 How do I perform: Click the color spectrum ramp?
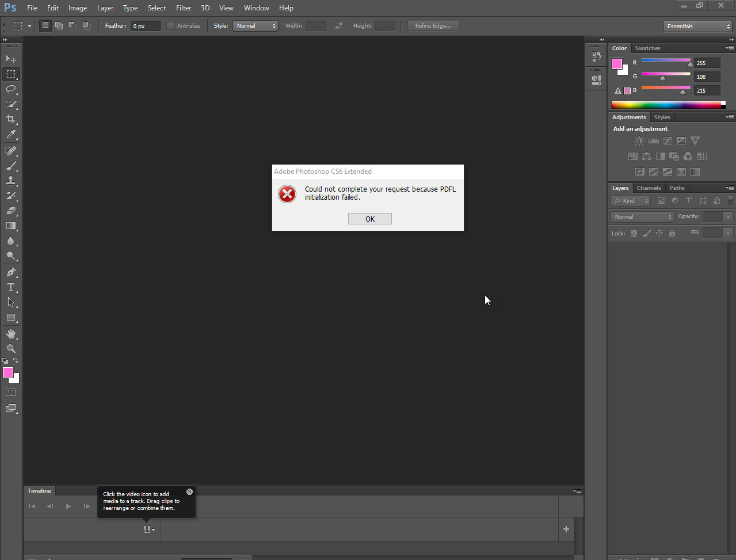pyautogui.click(x=666, y=105)
